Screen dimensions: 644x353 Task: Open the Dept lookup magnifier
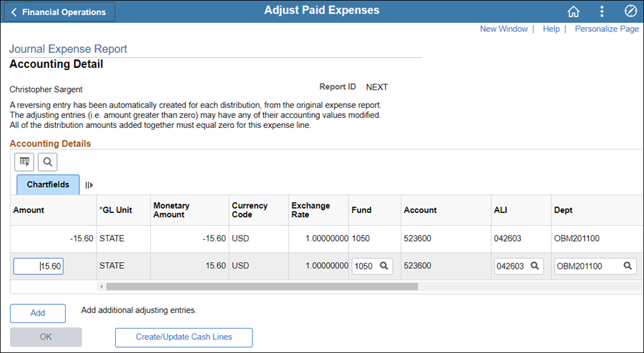tap(628, 266)
